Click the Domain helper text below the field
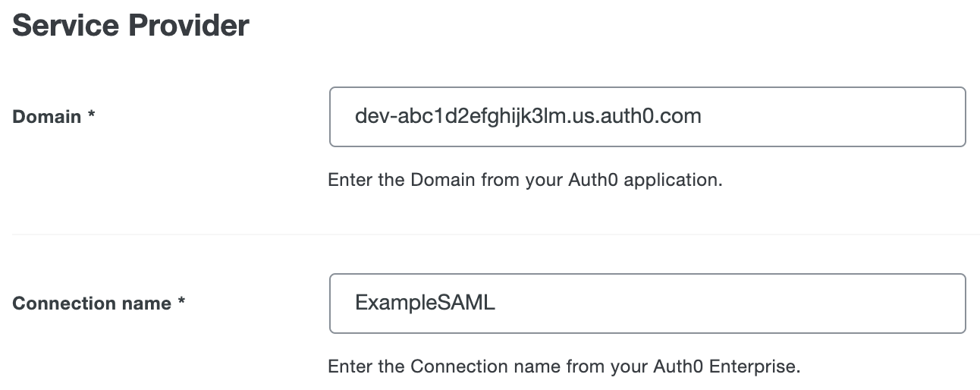The width and height of the screenshot is (980, 390). pos(524,181)
